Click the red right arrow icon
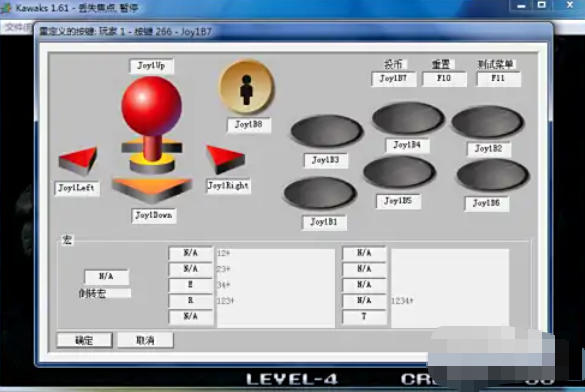The width and height of the screenshot is (585, 392). pyautogui.click(x=225, y=159)
